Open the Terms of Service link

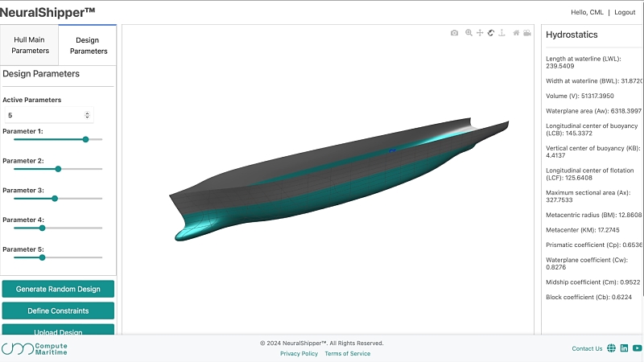[x=348, y=353]
